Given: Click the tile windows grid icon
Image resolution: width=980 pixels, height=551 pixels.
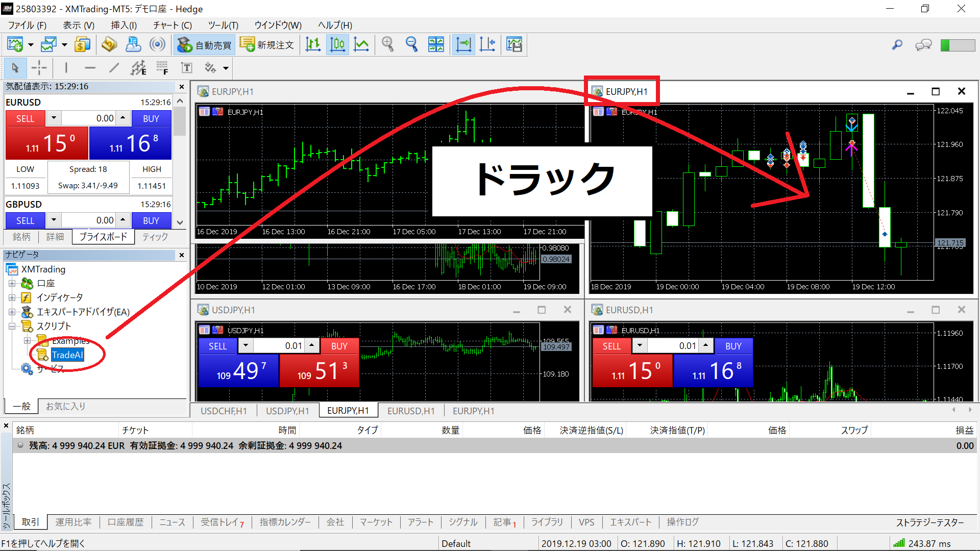Looking at the screenshot, I should [x=436, y=45].
